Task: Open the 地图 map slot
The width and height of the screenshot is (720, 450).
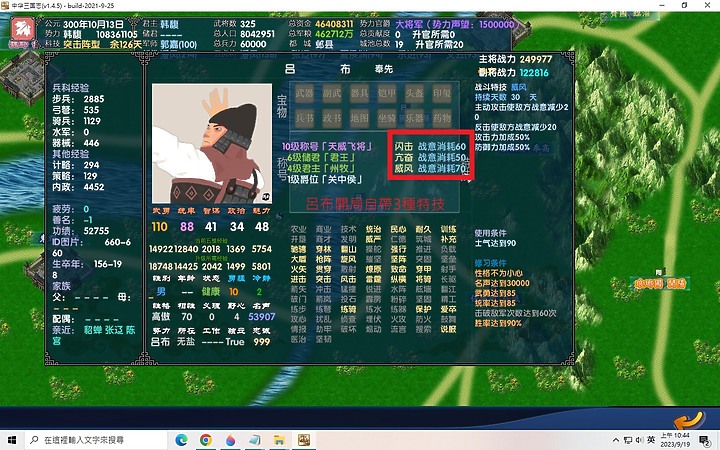Action: (x=360, y=118)
